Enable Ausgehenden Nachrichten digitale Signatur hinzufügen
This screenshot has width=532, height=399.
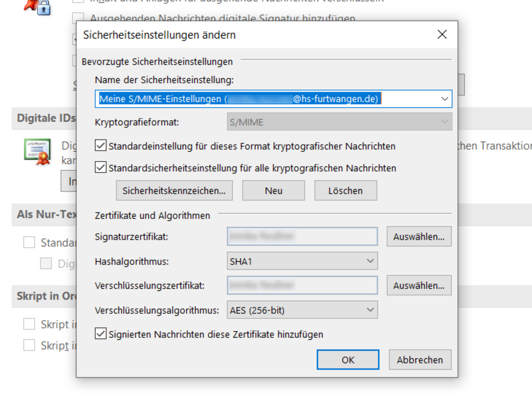point(78,19)
